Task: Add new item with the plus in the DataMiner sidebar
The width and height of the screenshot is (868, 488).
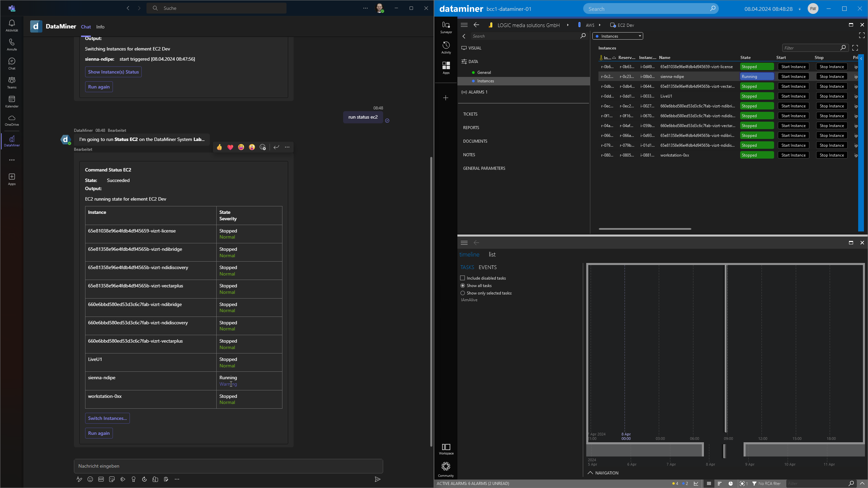Action: click(x=446, y=98)
